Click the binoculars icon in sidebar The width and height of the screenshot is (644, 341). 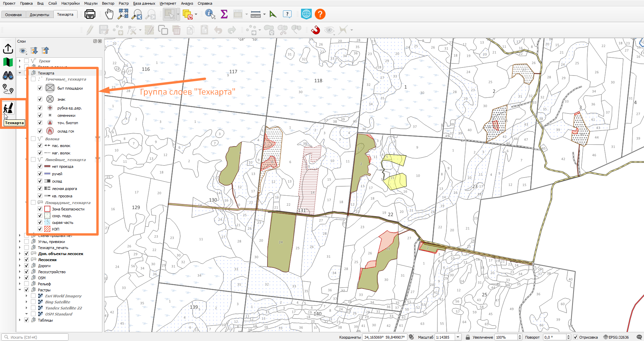(8, 76)
